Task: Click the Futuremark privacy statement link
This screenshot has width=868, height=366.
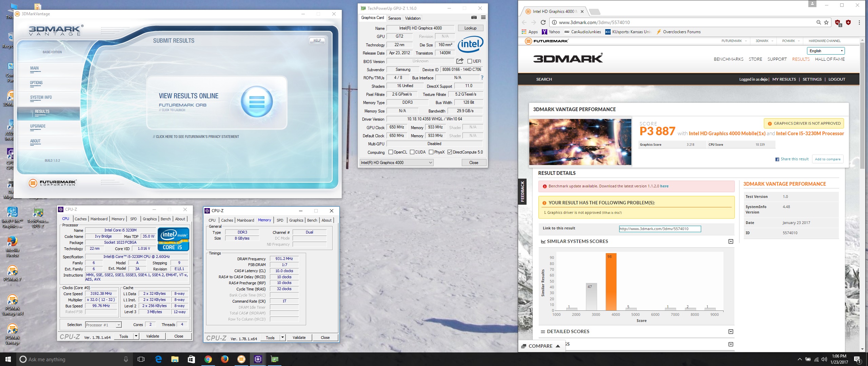Action: tap(196, 137)
